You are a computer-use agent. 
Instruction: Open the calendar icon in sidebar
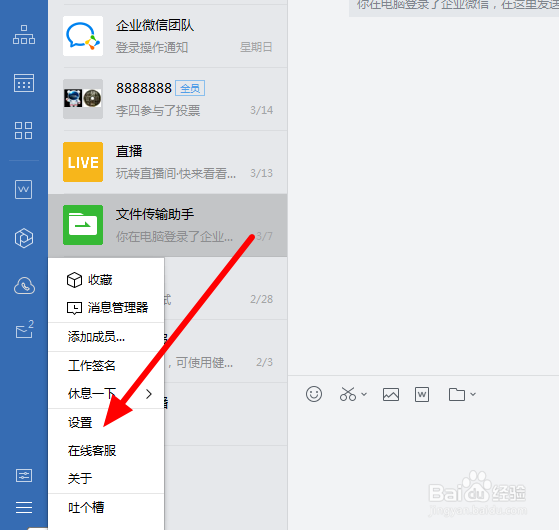[24, 83]
